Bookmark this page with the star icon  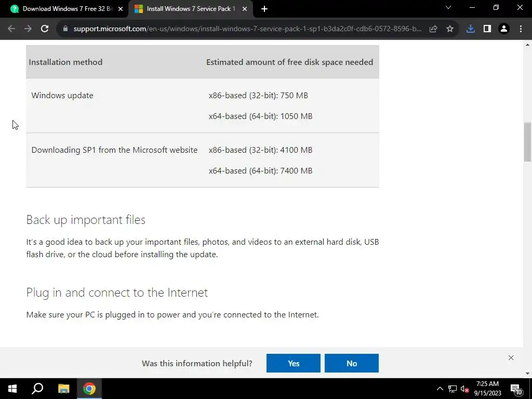[450, 29]
